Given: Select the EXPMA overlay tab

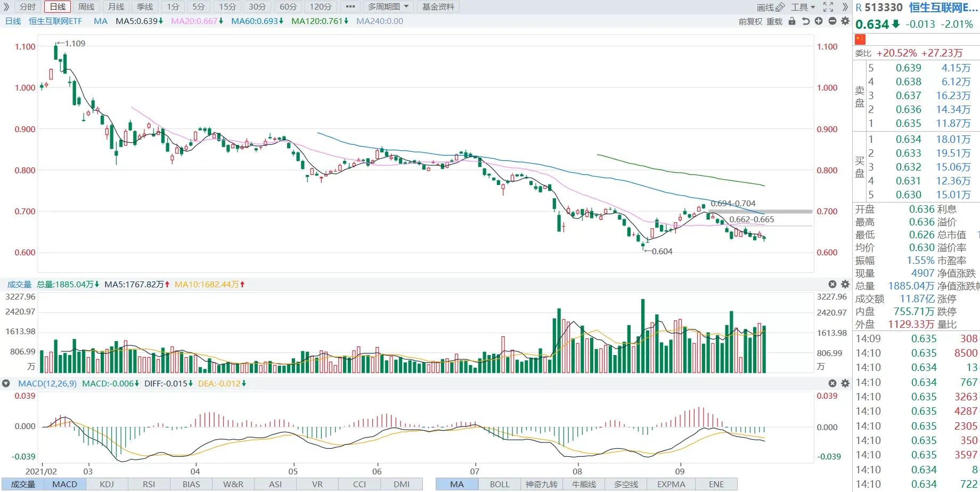Looking at the screenshot, I should click(x=671, y=484).
